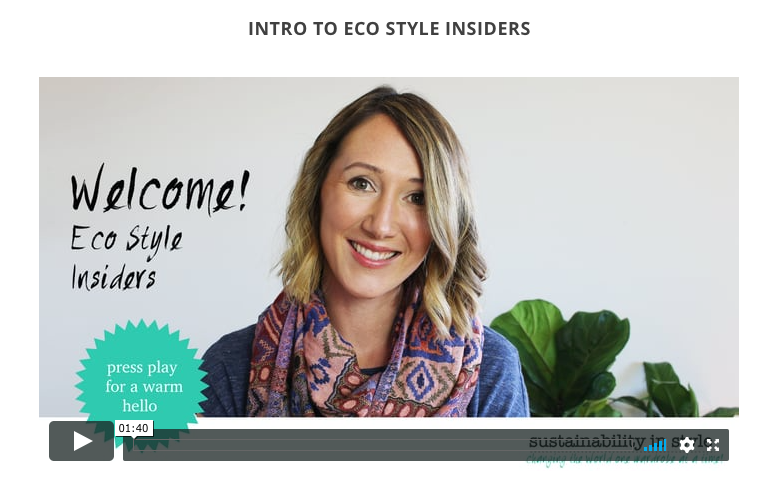Open the video settings gear
Image resolution: width=783 pixels, height=488 pixels.
(x=687, y=445)
